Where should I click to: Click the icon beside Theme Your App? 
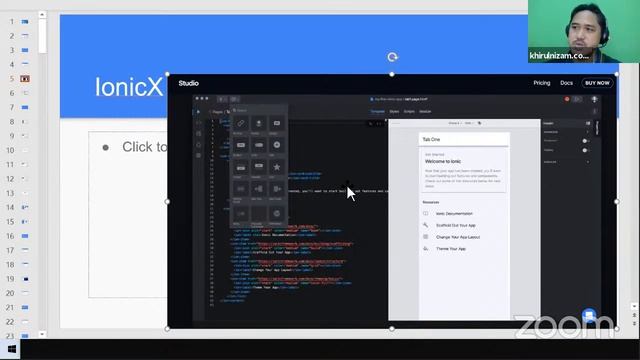(x=426, y=249)
